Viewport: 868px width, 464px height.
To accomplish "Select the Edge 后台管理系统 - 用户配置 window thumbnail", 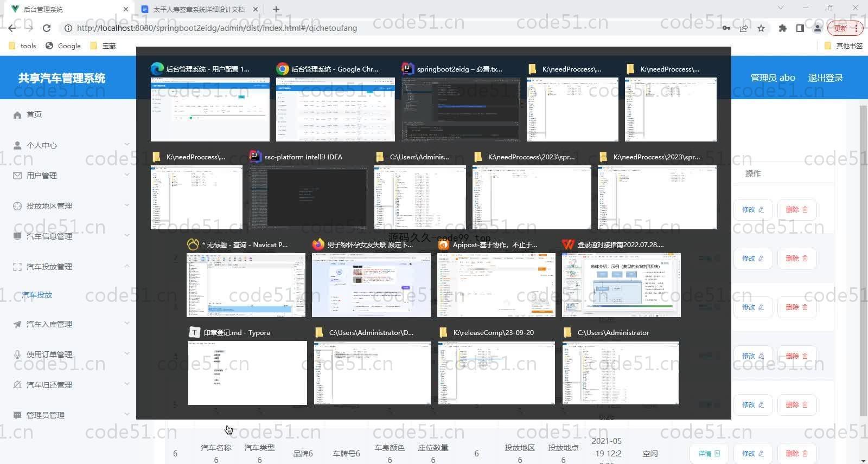I will tap(210, 109).
